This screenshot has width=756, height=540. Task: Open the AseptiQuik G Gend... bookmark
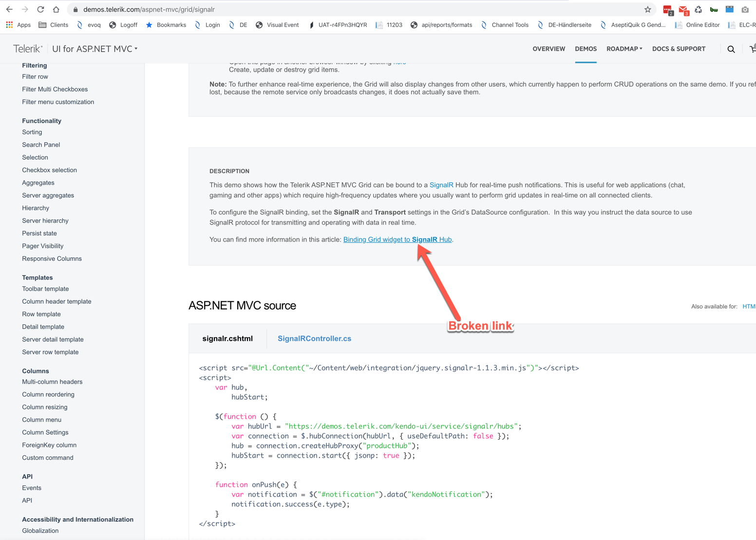tap(633, 25)
